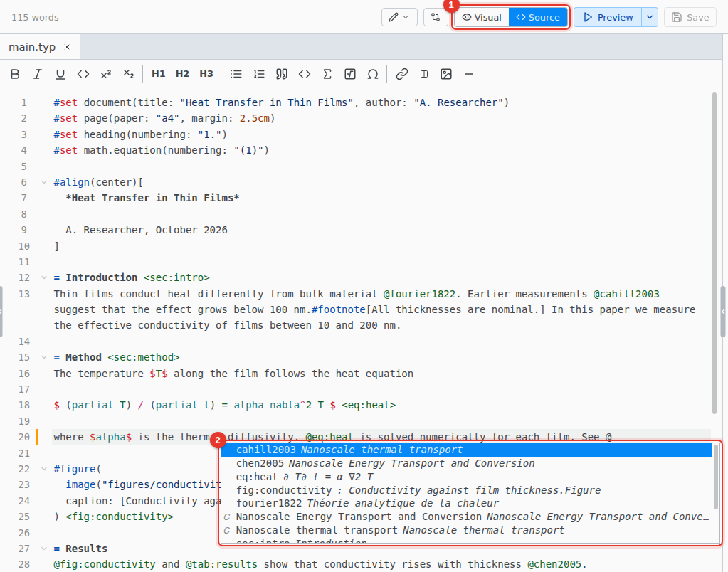Collapse the #figure block at line 22

point(44,469)
